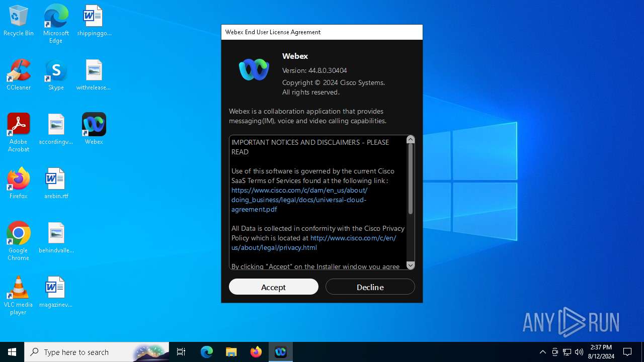
Task: Select the Google Chrome desktop shortcut
Action: (x=19, y=241)
